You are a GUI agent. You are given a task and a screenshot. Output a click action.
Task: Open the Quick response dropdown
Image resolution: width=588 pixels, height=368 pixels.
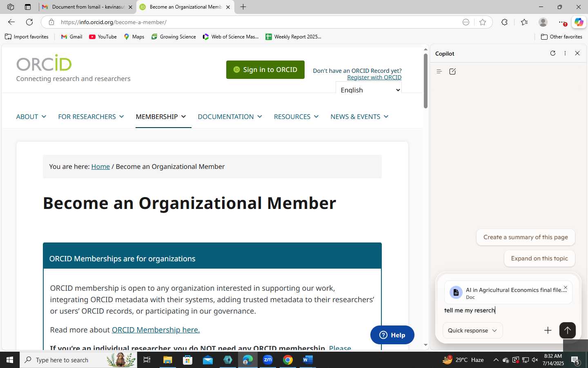click(x=472, y=330)
